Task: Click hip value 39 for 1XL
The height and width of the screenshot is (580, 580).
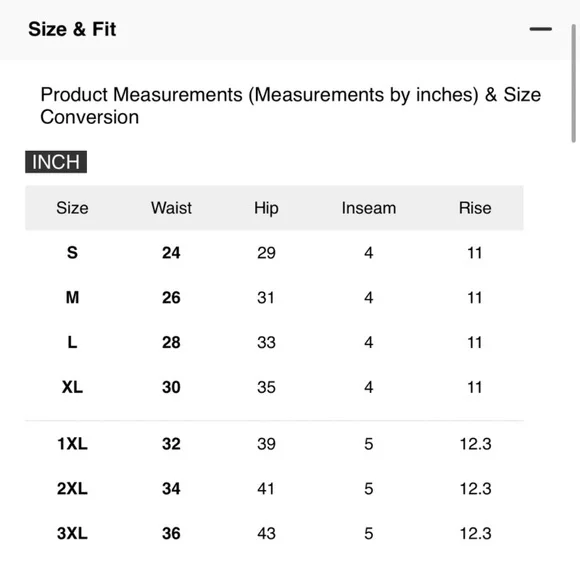Action: 266,444
